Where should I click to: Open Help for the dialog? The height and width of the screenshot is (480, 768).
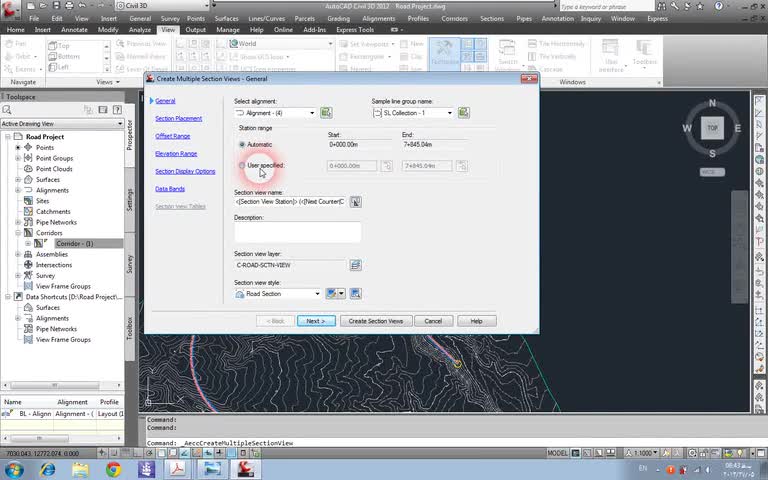coord(477,321)
